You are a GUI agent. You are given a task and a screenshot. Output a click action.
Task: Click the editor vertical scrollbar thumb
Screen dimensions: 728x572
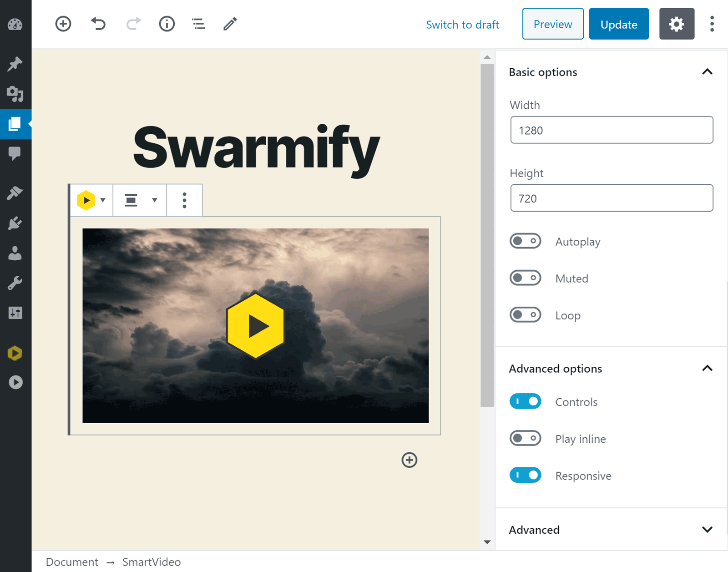[x=487, y=235]
